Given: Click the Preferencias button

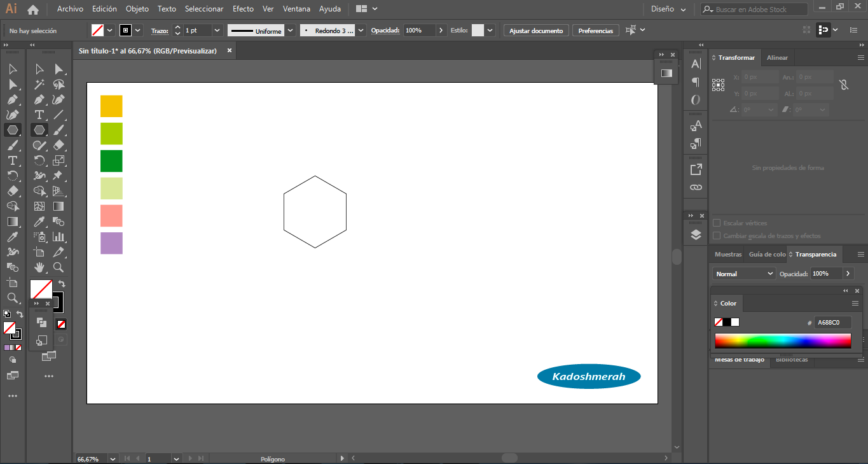Looking at the screenshot, I should 595,31.
